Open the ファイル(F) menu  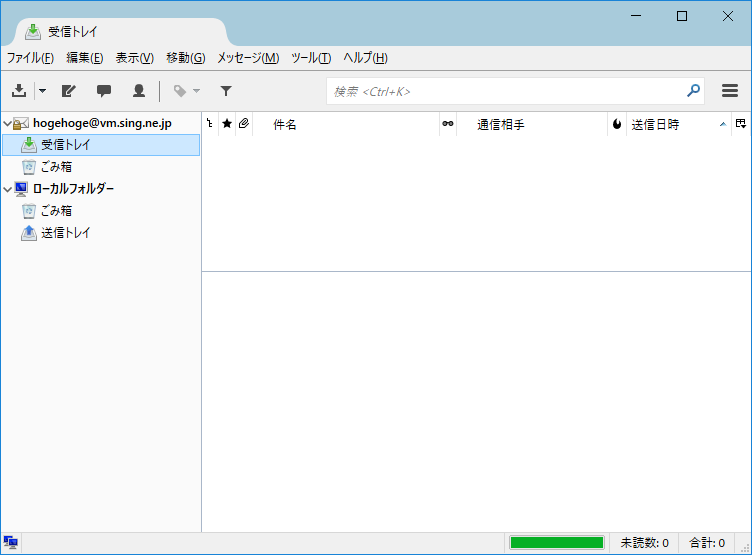click(30, 58)
